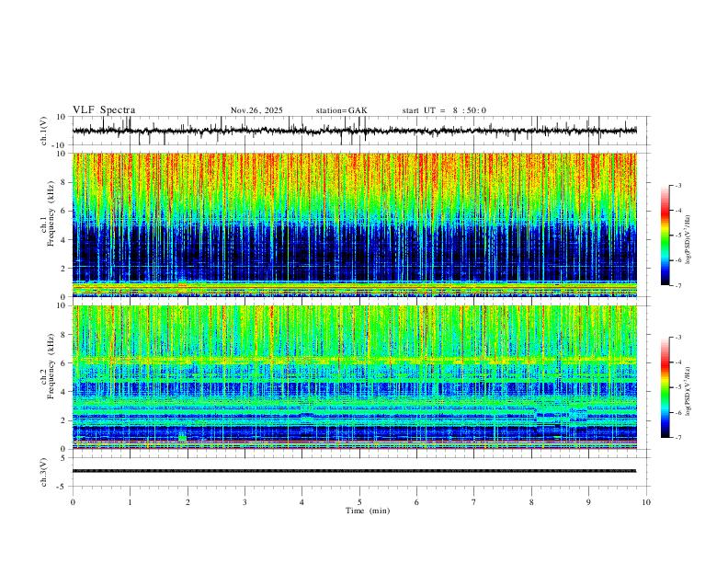Click the "4" tick on ch.1 frequency axis
Image resolution: width=728 pixels, height=563 pixels.
(65, 240)
